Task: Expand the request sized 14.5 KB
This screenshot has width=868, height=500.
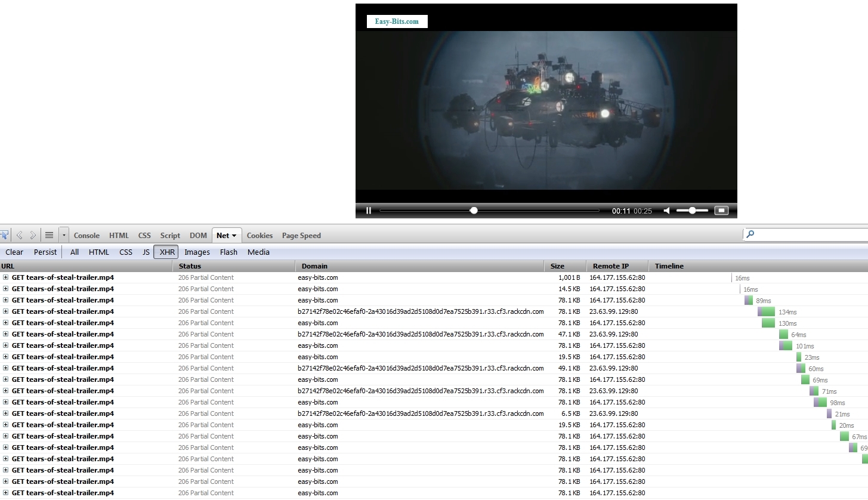Action: 5,289
